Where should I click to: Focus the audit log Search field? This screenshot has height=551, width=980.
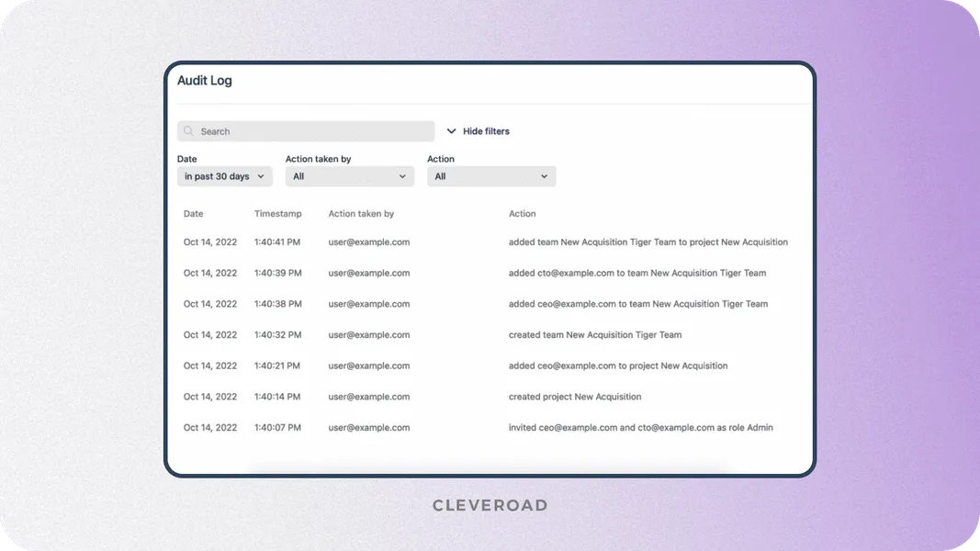coord(312,131)
